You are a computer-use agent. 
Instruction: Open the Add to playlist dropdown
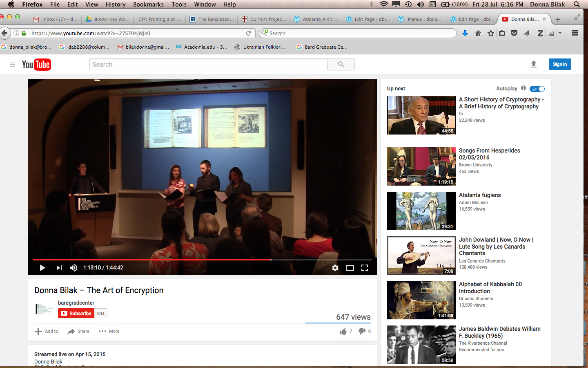pyautogui.click(x=47, y=331)
